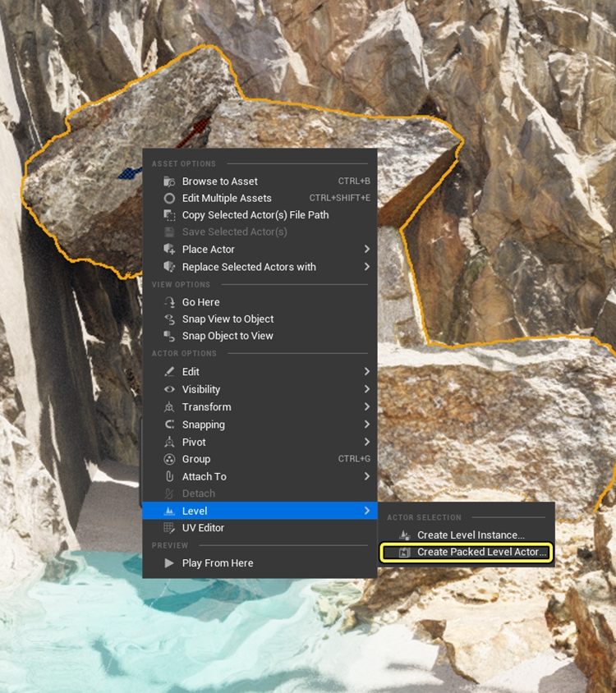This screenshot has height=693, width=616.
Task: Click the Edit Multiple Assets circle icon
Action: [169, 198]
